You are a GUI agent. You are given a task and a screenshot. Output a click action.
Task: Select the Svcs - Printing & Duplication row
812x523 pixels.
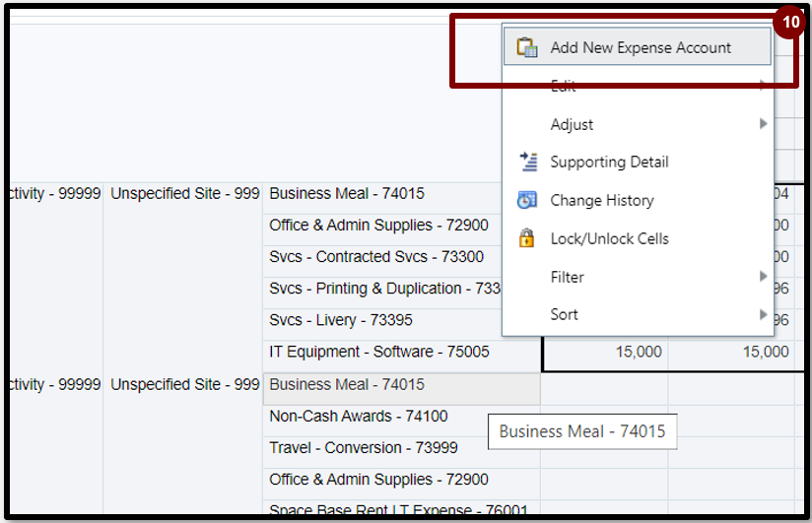click(384, 289)
